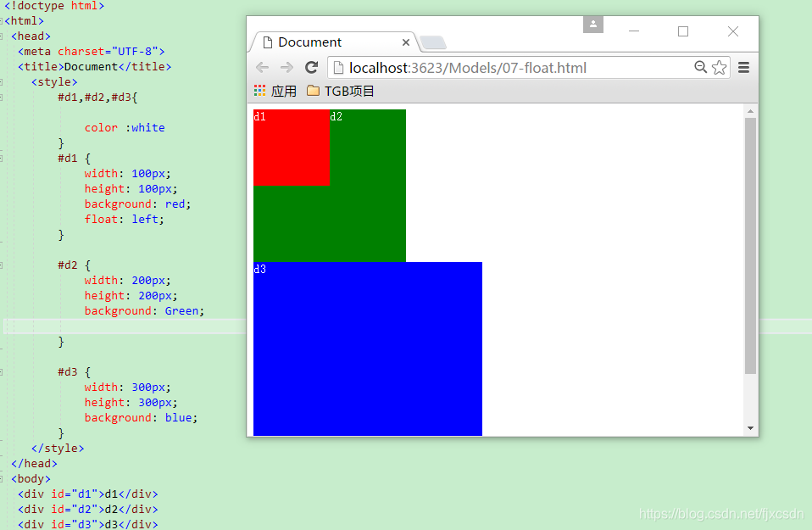
Task: Open the Chrome hamburger menu
Action: point(743,67)
